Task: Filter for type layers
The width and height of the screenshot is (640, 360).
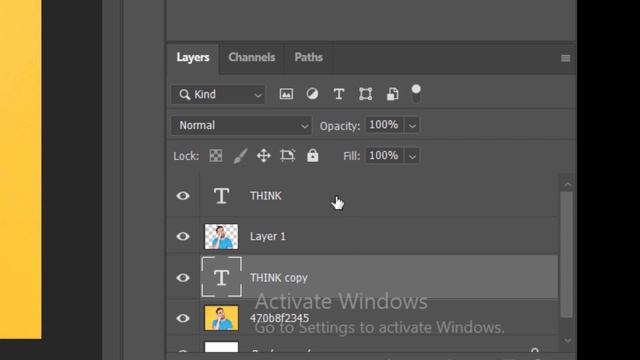Action: click(x=338, y=94)
